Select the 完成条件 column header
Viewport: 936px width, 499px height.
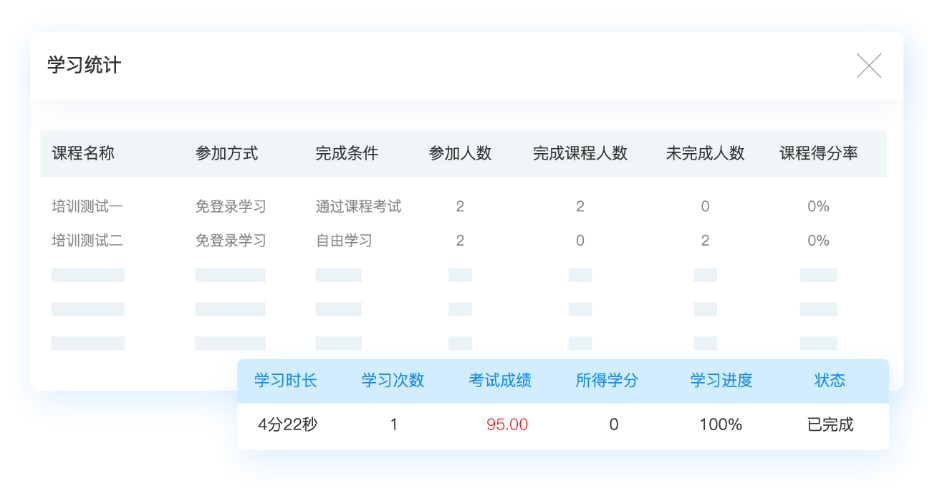(346, 154)
